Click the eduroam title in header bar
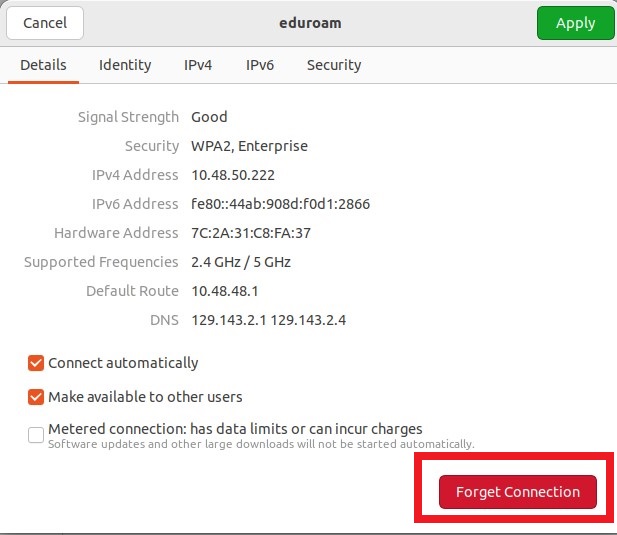617x535 pixels. [310, 22]
